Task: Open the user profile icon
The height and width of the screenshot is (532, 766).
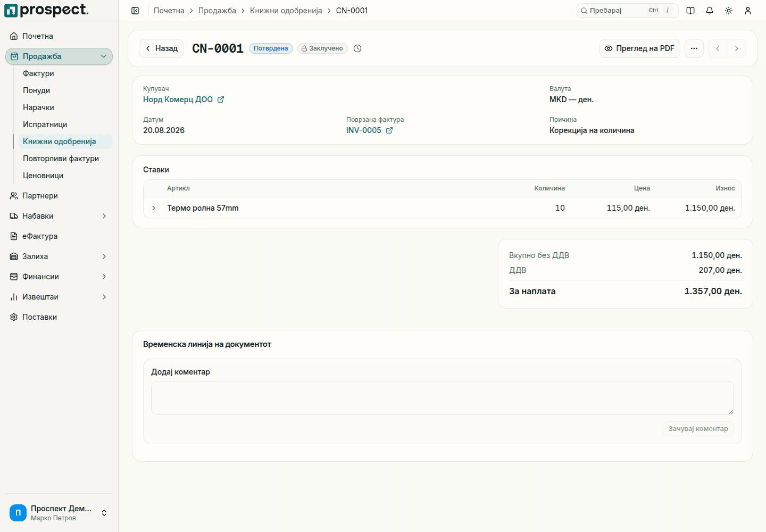Action: tap(748, 11)
